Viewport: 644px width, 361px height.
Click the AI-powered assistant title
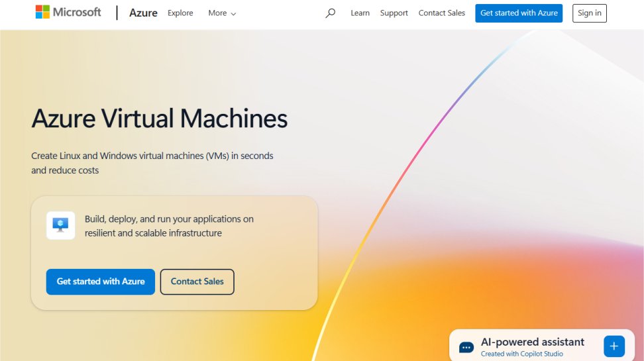532,342
